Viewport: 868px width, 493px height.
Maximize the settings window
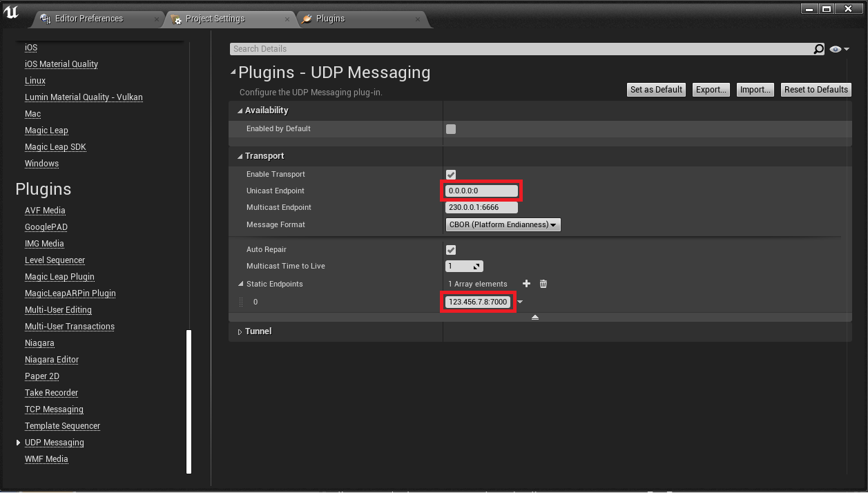click(x=827, y=8)
